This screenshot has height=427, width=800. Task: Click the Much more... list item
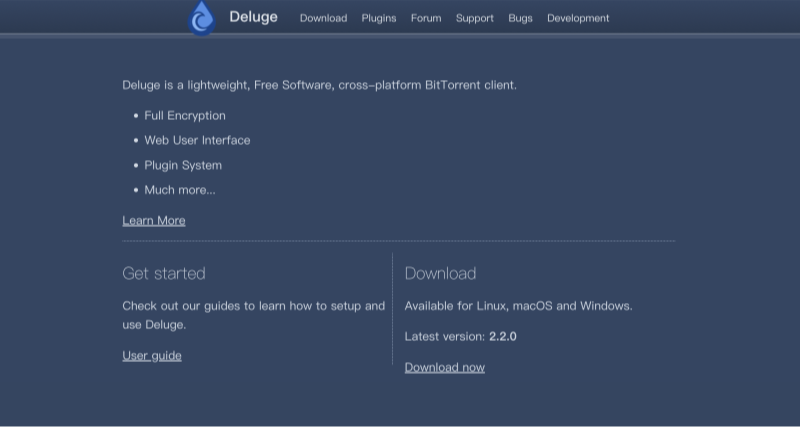180,190
